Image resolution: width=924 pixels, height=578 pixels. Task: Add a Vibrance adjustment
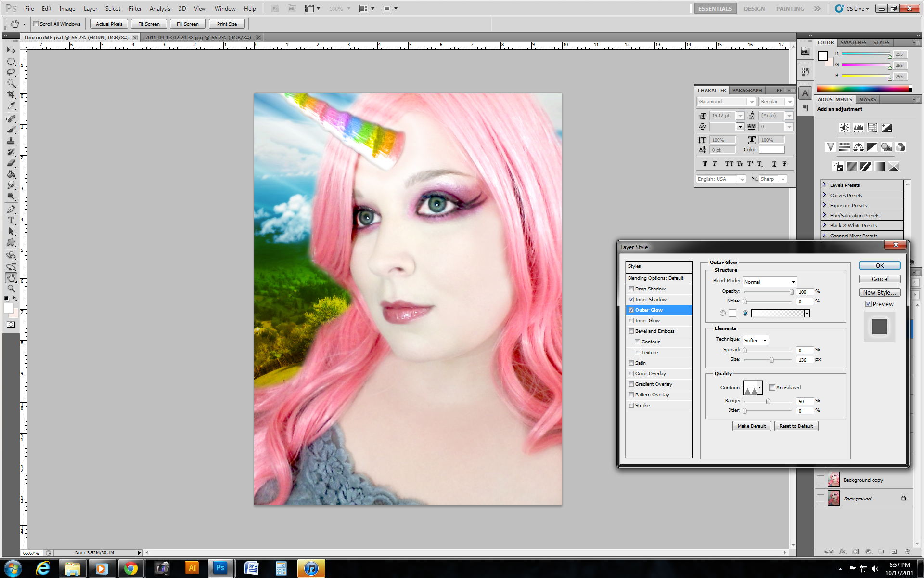tap(830, 147)
